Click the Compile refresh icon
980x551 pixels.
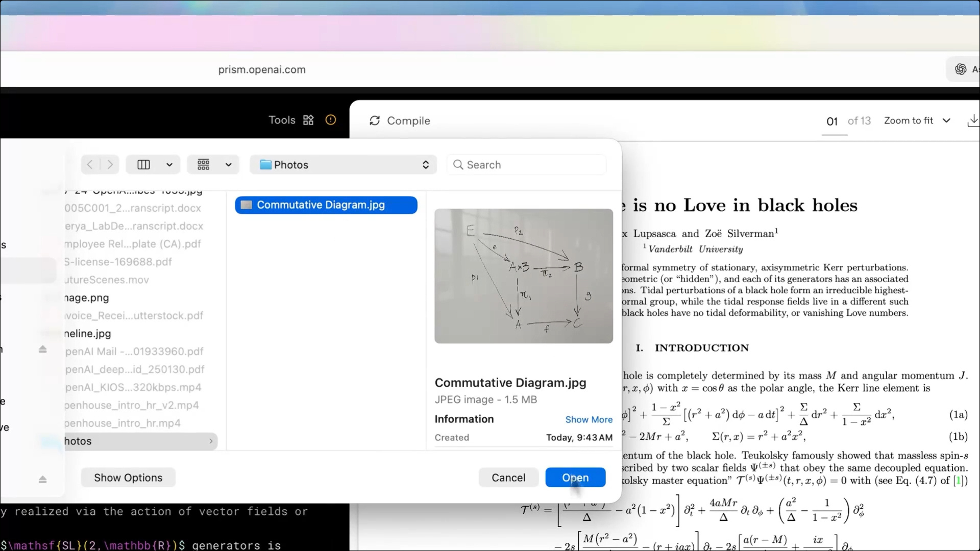(x=375, y=120)
